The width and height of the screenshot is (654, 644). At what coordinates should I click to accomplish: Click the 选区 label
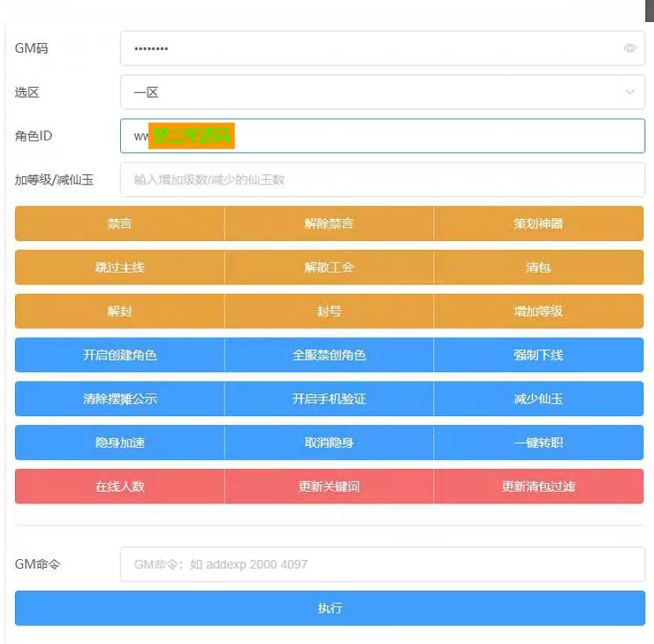coord(27,92)
